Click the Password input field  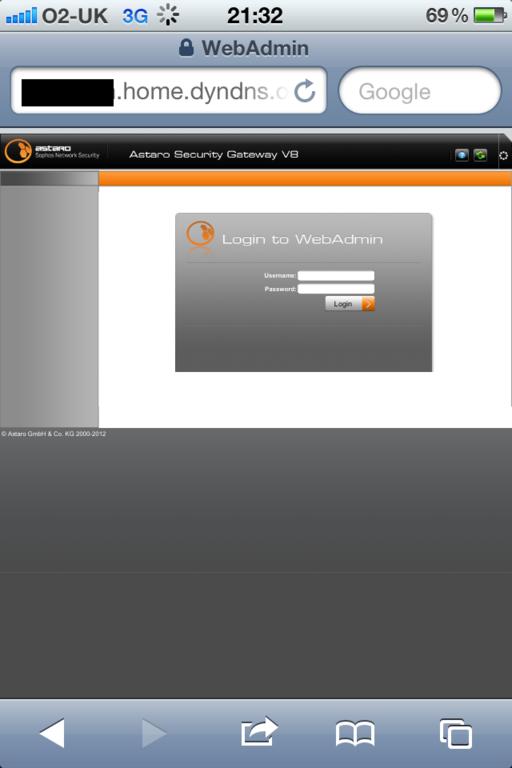pyautogui.click(x=336, y=289)
